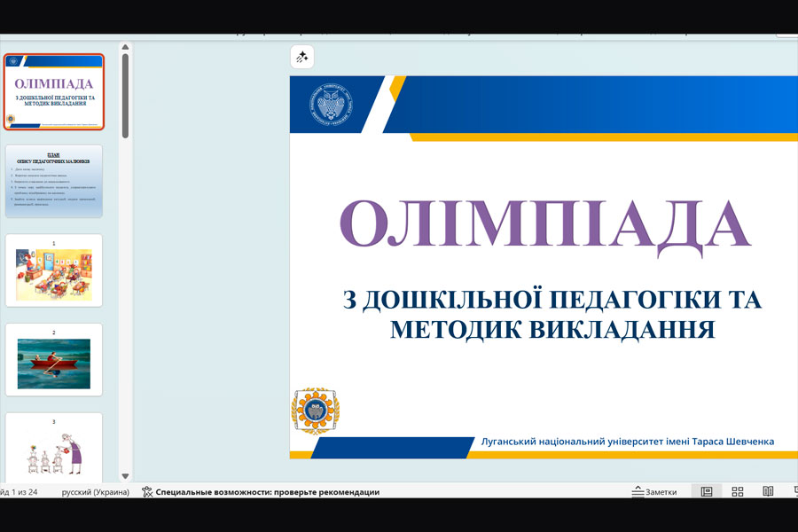Click the thumbnail pane scrollbar handle
Image resolution: width=798 pixels, height=532 pixels.
[125, 96]
